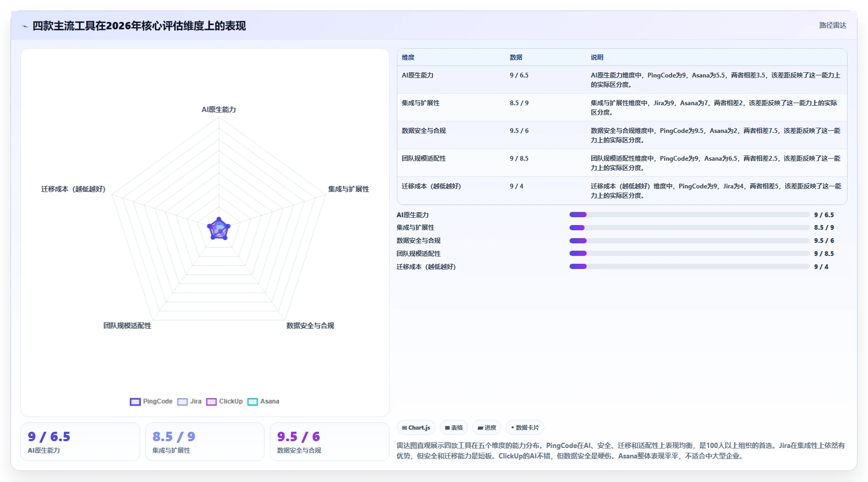The width and height of the screenshot is (868, 482).
Task: Click the 表格 tag chip
Action: (454, 428)
